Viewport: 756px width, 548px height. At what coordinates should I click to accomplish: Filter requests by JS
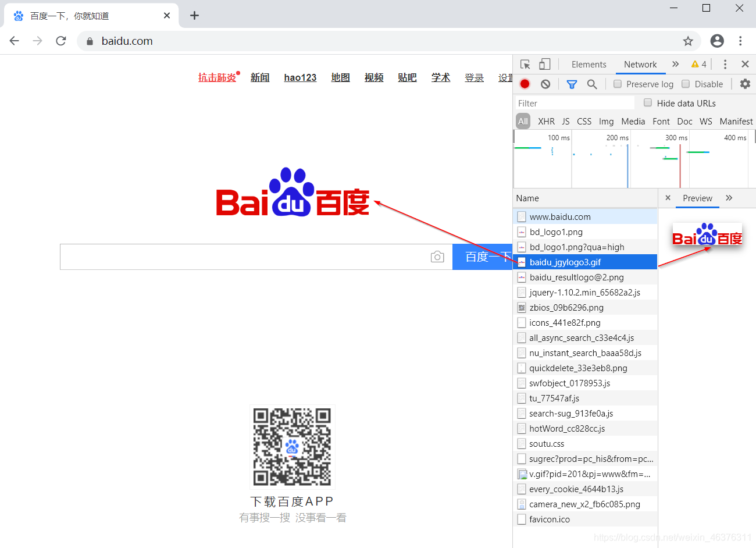[566, 122]
